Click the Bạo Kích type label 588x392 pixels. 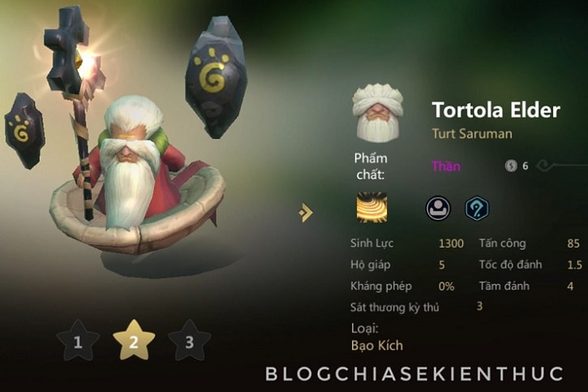click(377, 345)
